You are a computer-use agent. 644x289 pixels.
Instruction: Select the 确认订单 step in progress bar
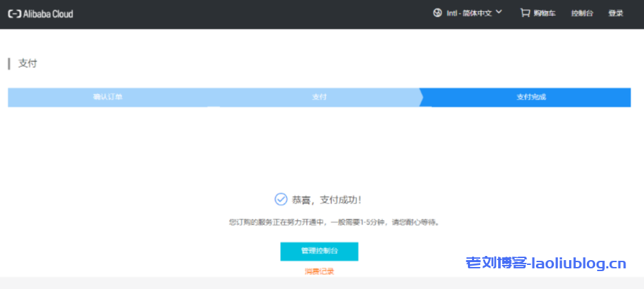click(108, 97)
